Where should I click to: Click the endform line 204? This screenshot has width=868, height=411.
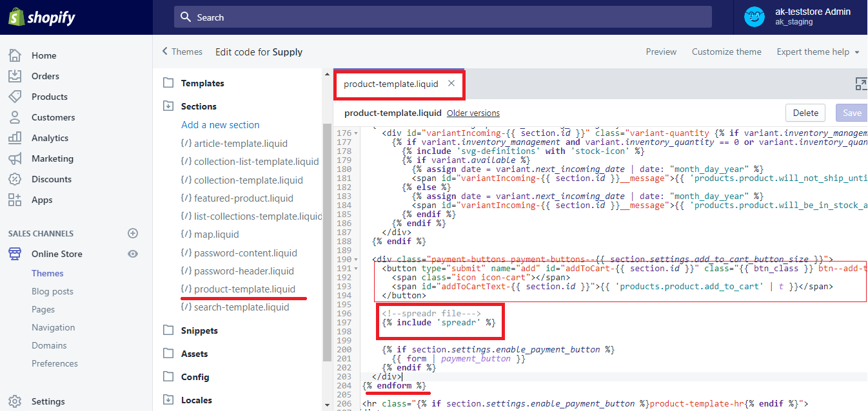coord(394,385)
